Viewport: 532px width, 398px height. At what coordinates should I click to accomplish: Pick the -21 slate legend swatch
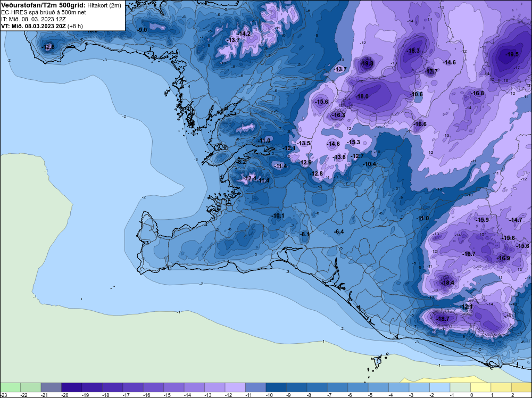(51, 387)
